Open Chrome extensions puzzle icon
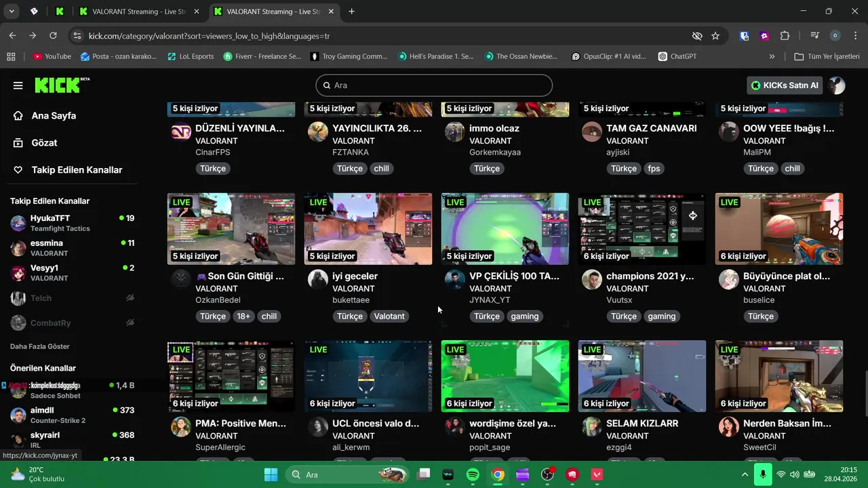Screen dimensions: 868x488 tap(785, 36)
